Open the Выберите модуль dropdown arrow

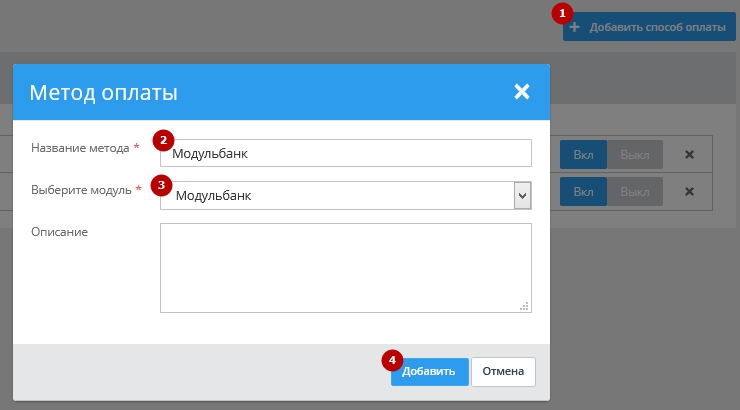click(x=521, y=196)
